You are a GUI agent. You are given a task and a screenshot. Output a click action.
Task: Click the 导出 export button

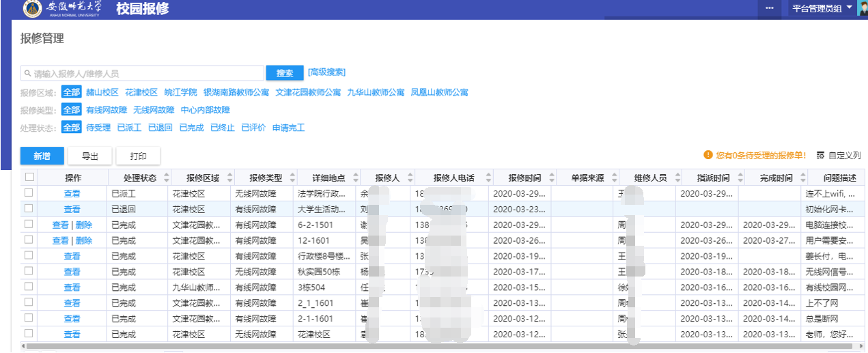pyautogui.click(x=90, y=156)
